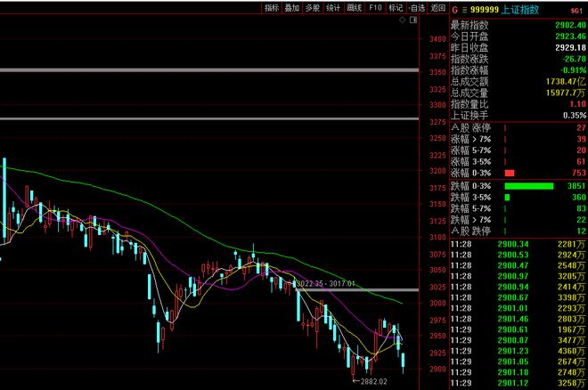
Task: Select the gray horizontal line near 3275
Action: [209, 119]
